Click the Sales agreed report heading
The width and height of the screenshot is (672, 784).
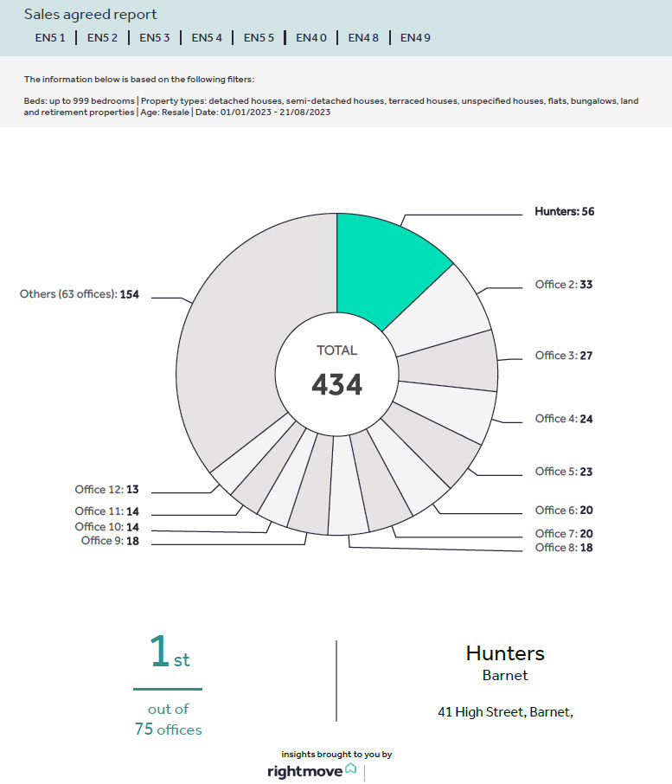click(91, 15)
